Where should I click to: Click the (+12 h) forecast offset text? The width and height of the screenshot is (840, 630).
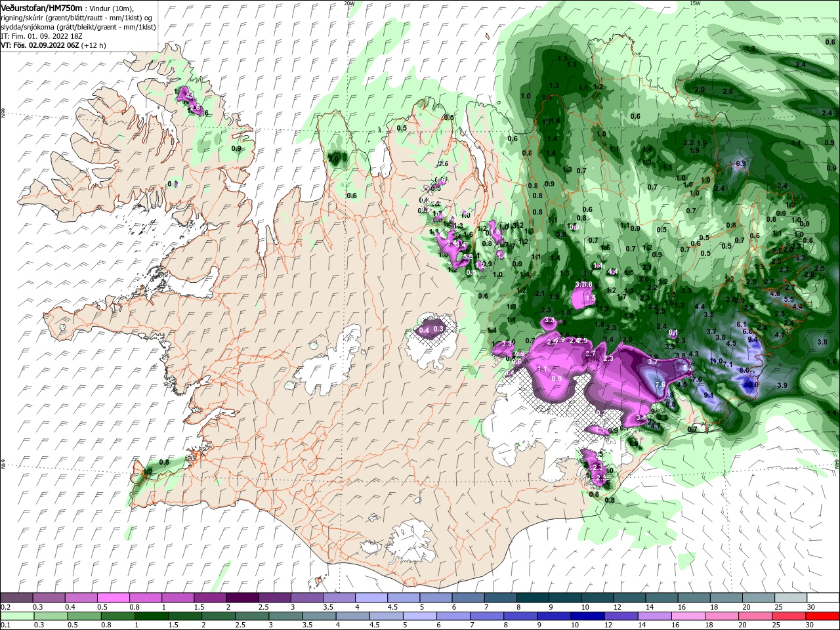coord(94,45)
